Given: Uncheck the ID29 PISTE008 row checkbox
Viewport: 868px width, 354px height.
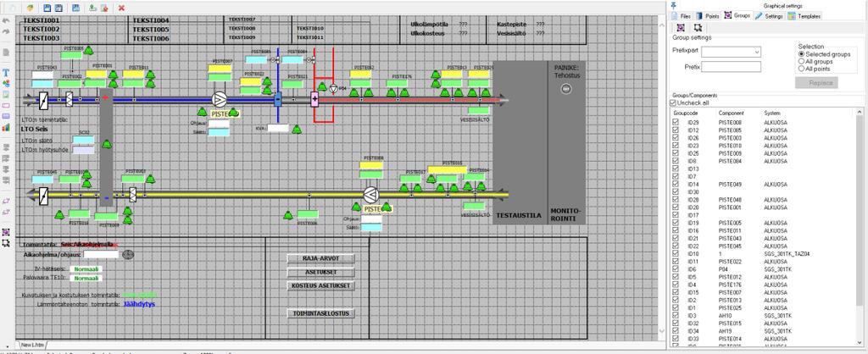Looking at the screenshot, I should coord(676,122).
